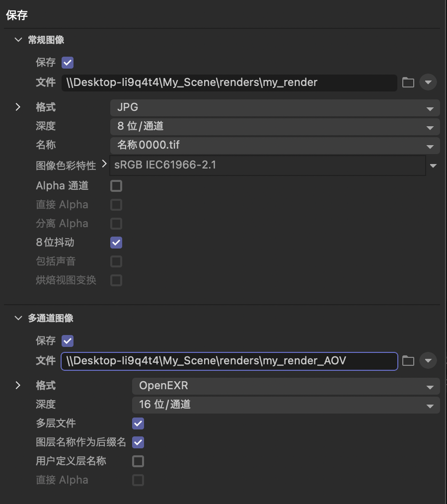Open folder browser for 多通道图像 file path
The width and height of the screenshot is (447, 504).
[408, 361]
